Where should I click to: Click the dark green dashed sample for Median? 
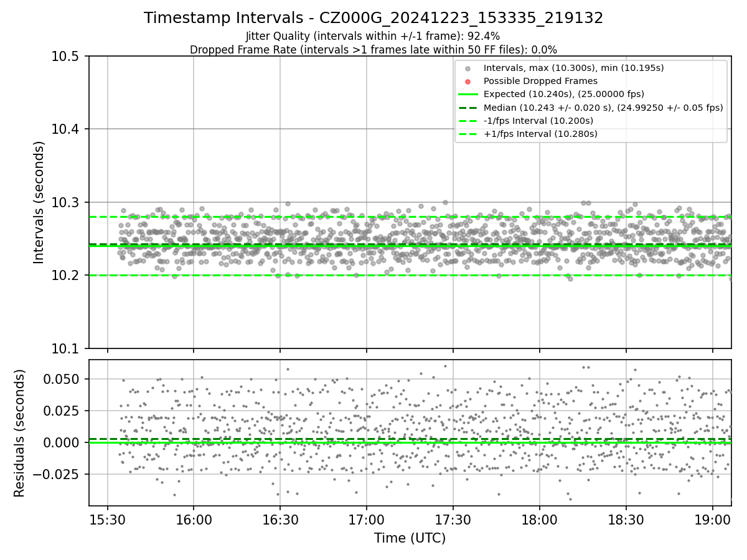pos(468,108)
